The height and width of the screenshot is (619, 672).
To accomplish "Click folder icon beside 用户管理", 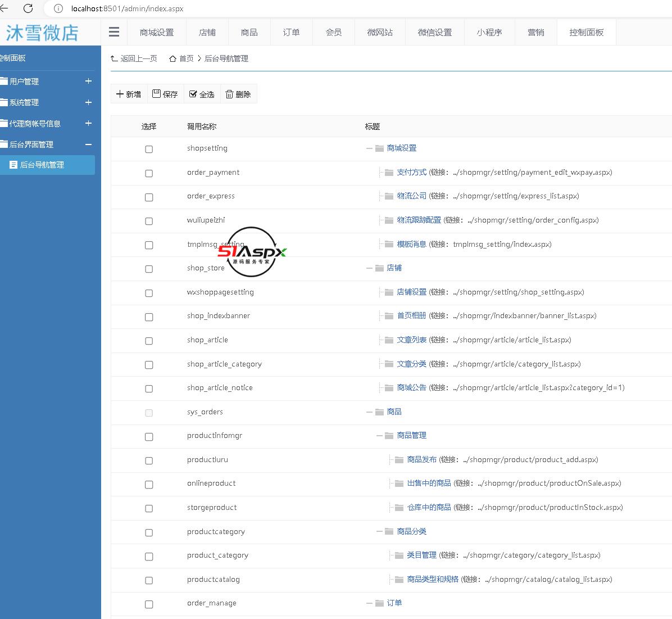I will (x=4, y=81).
